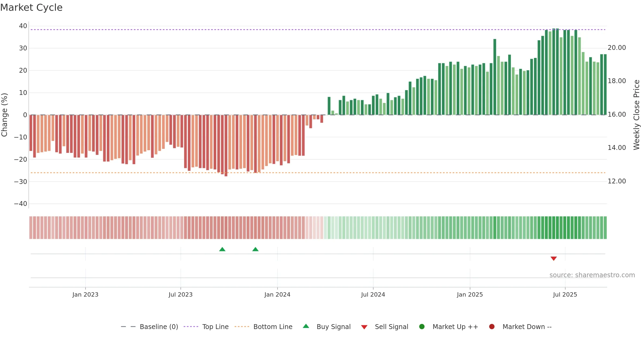Click the Jul 2025 axis label
Viewport: 644px width, 362px height.
pyautogui.click(x=565, y=294)
